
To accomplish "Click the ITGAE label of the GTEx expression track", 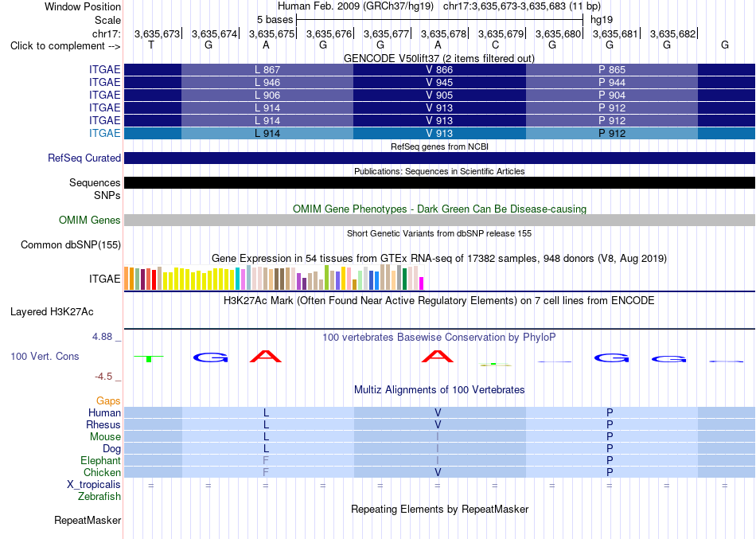I will click(104, 279).
